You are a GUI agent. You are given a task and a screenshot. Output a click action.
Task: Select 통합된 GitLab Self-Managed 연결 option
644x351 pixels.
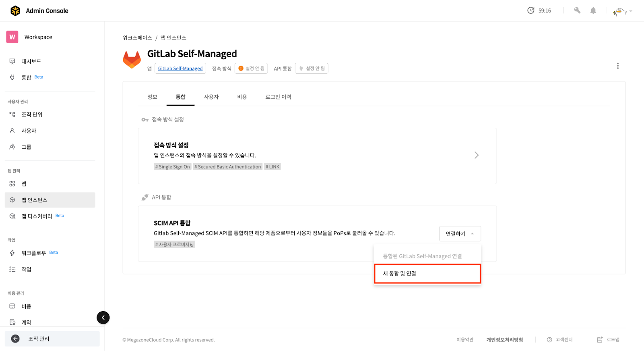point(427,256)
